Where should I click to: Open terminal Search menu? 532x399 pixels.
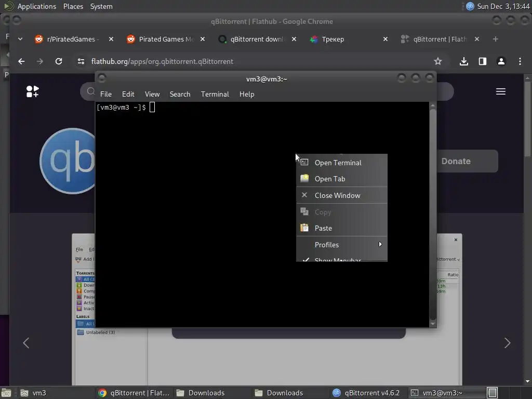180,95
